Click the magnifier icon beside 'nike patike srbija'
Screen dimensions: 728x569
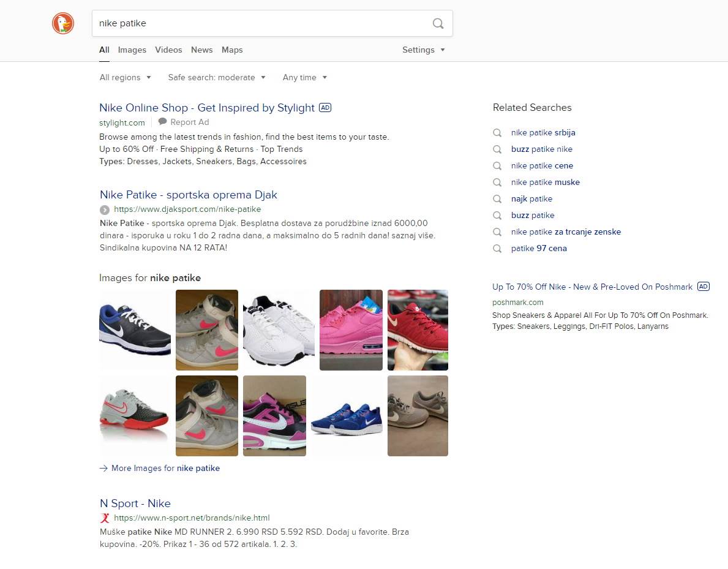click(x=498, y=132)
